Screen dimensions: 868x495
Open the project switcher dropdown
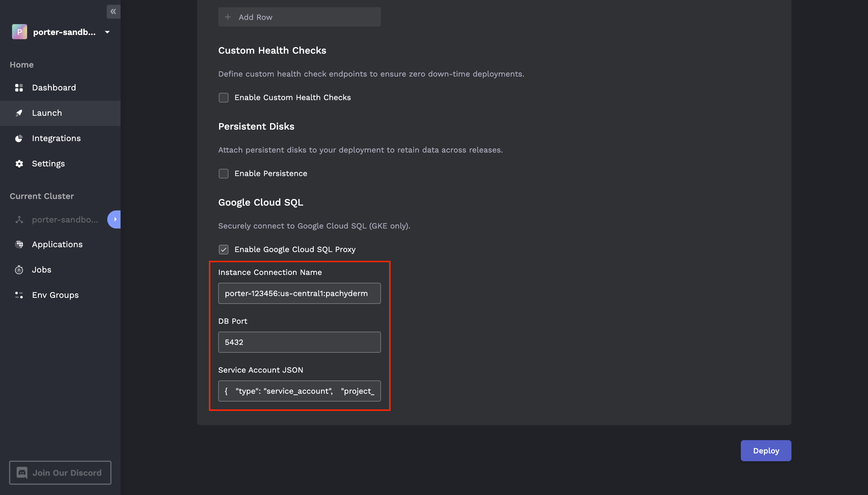tap(107, 32)
